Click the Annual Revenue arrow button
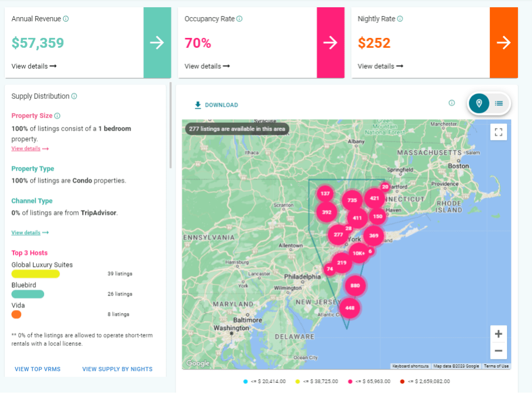Viewport: 532px width, 393px height. tap(157, 43)
